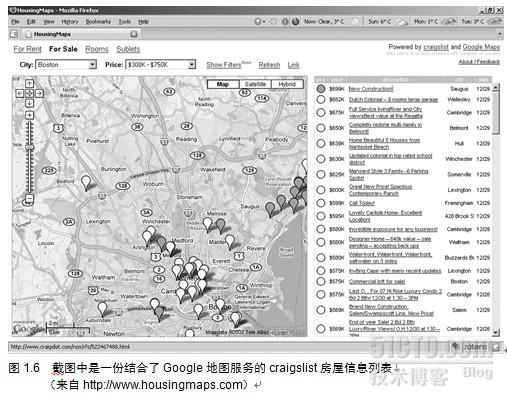Click the map pin near Malden
Viewport: 507px width, 400px height.
click(230, 242)
